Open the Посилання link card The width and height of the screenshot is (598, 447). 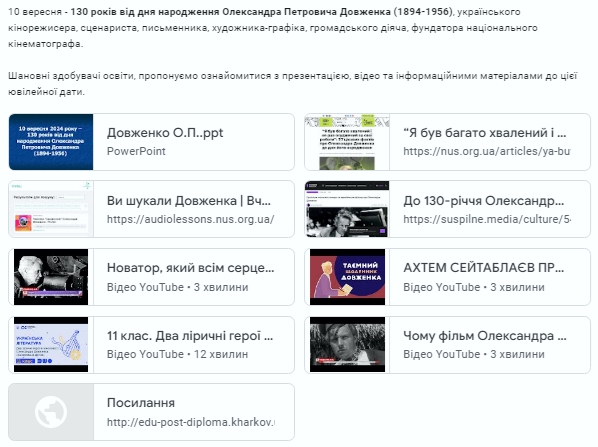(151, 412)
